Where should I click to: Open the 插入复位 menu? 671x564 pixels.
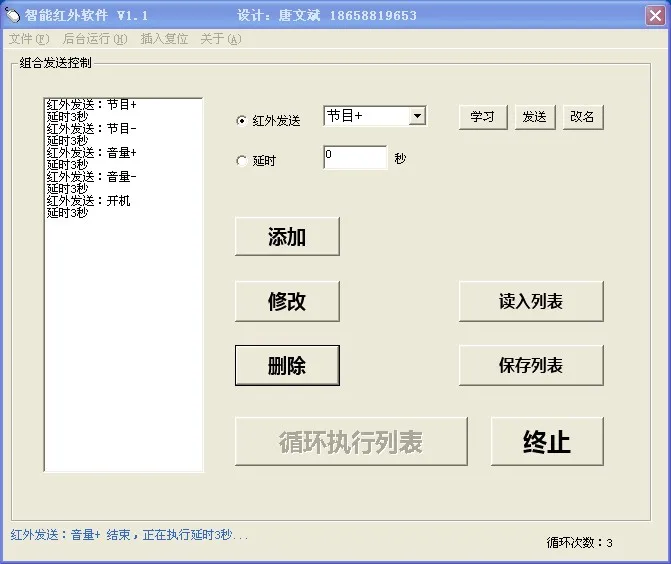pos(164,39)
